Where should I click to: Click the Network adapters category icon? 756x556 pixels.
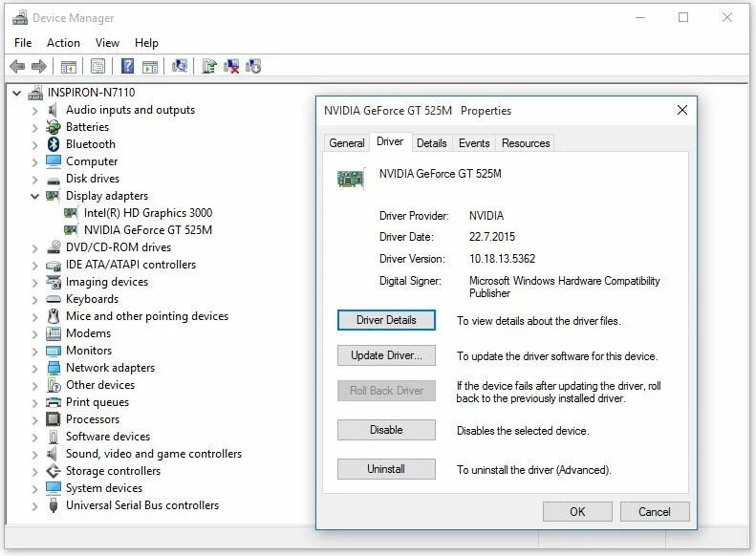click(54, 368)
